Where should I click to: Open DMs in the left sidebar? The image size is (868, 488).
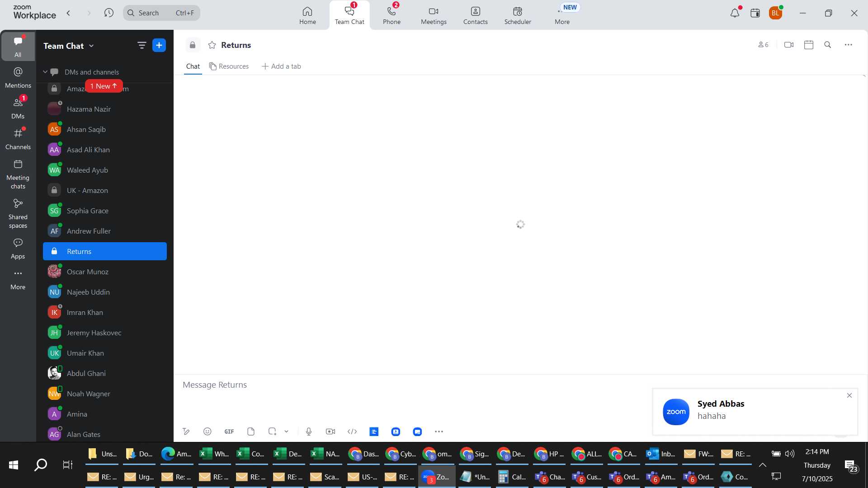(18, 108)
